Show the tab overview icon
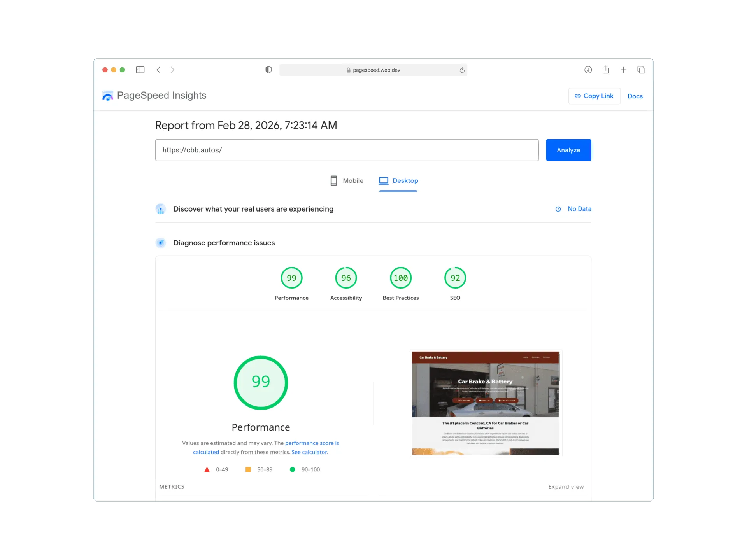 click(x=641, y=70)
